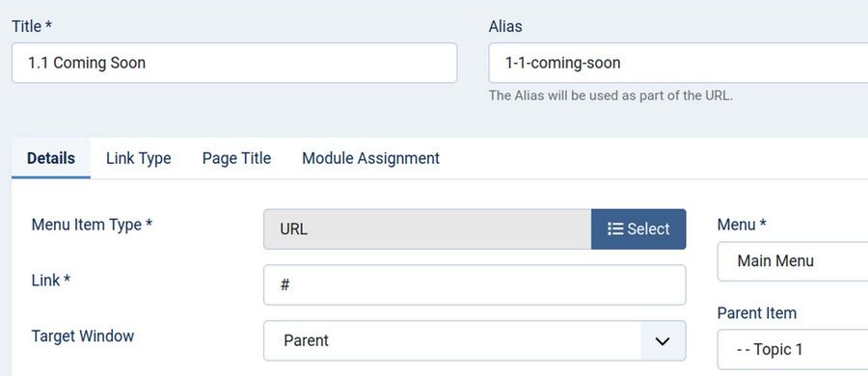Open the Page Title tab
The width and height of the screenshot is (868, 376).
tap(236, 158)
